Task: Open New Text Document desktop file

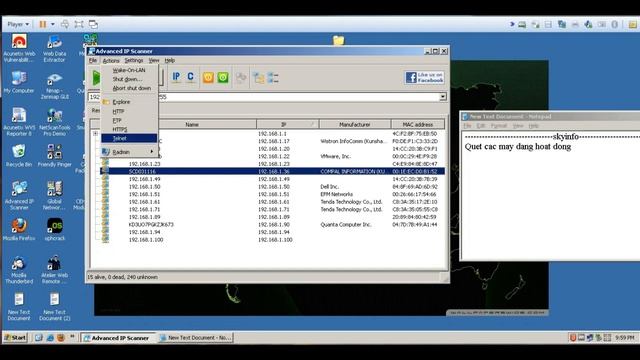Action: pyautogui.click(x=19, y=307)
